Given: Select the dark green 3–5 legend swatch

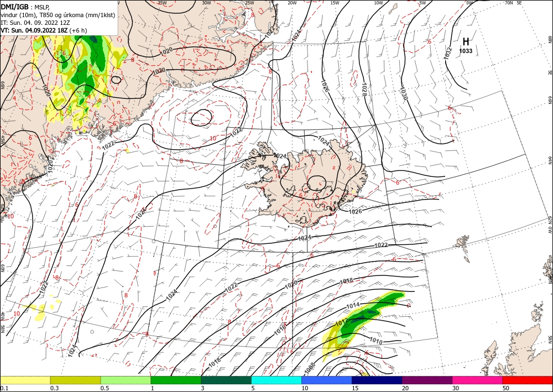Looking at the screenshot, I should [x=226, y=380].
